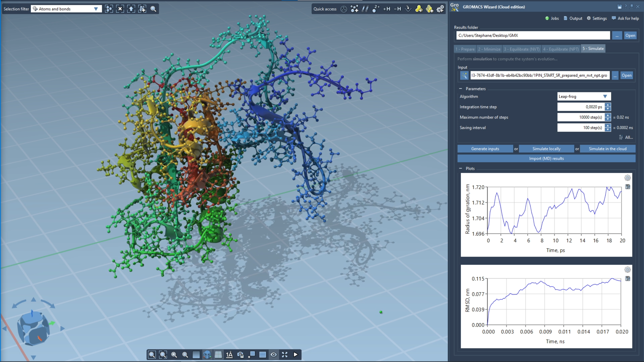Click the Results folder path field

click(533, 36)
